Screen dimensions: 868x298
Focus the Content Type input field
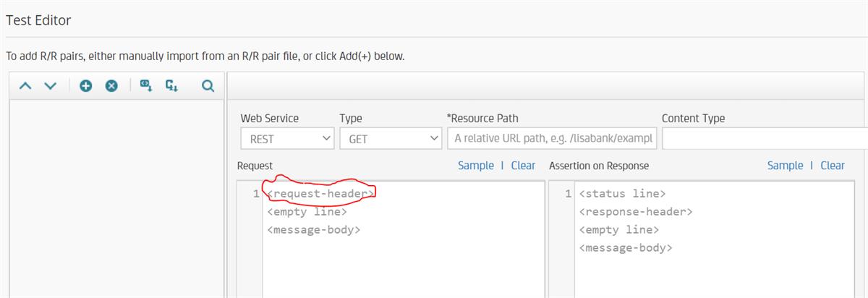[765, 138]
